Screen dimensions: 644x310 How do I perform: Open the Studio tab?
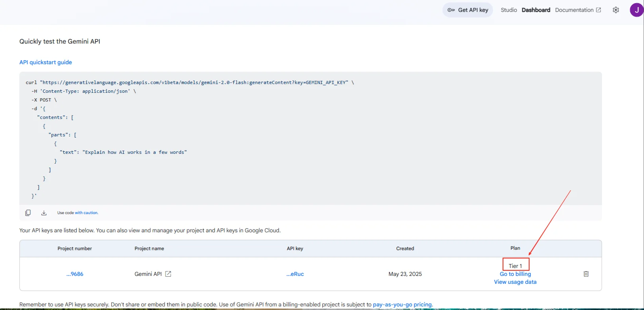click(509, 10)
